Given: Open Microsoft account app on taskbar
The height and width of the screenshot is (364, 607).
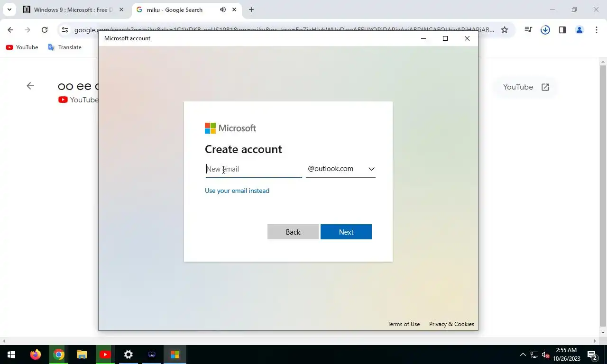Looking at the screenshot, I should [175, 355].
